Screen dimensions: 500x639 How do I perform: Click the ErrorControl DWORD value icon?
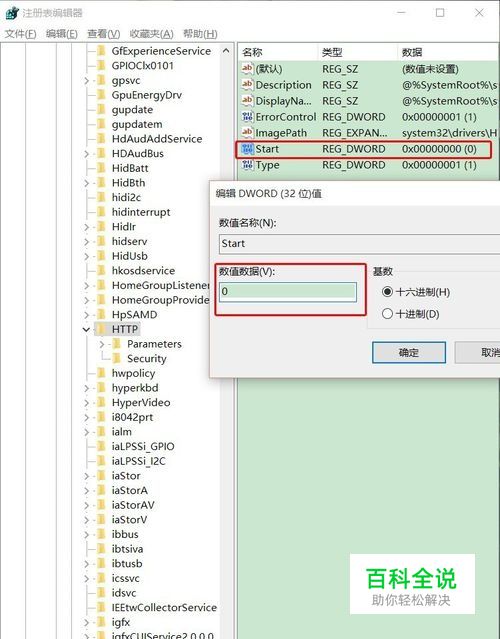[247, 117]
